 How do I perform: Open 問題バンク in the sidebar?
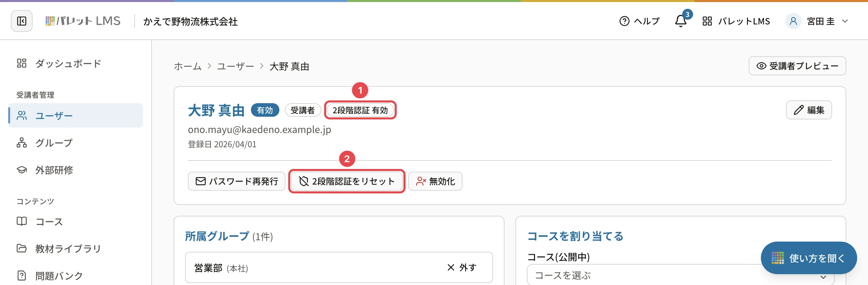coord(76,275)
